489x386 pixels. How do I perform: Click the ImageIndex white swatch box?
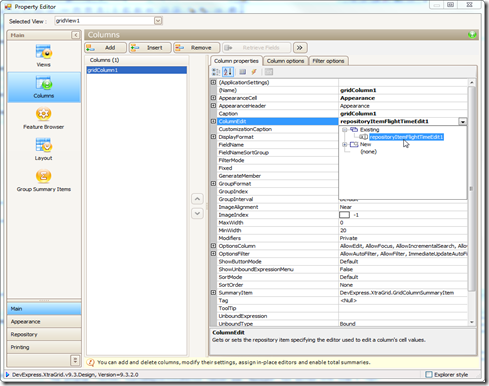344,215
